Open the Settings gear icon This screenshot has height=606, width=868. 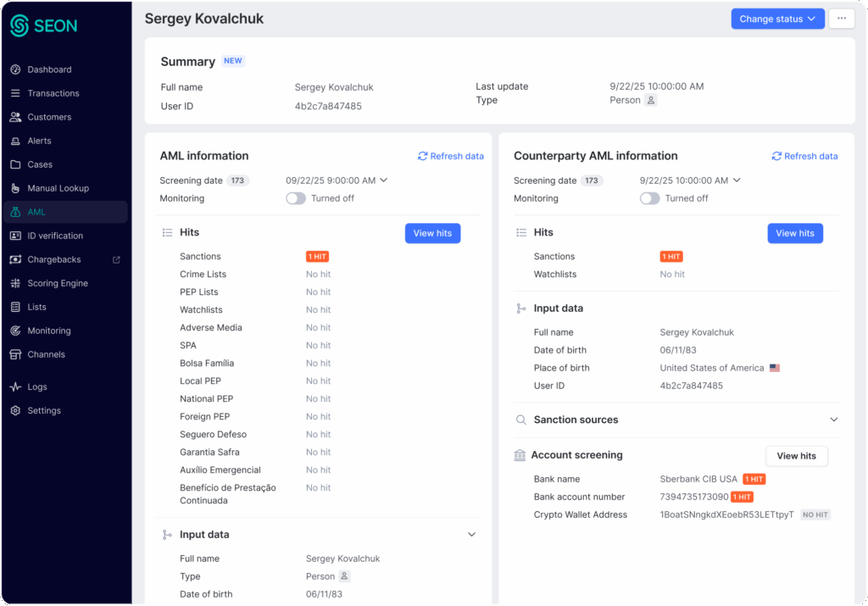click(15, 410)
